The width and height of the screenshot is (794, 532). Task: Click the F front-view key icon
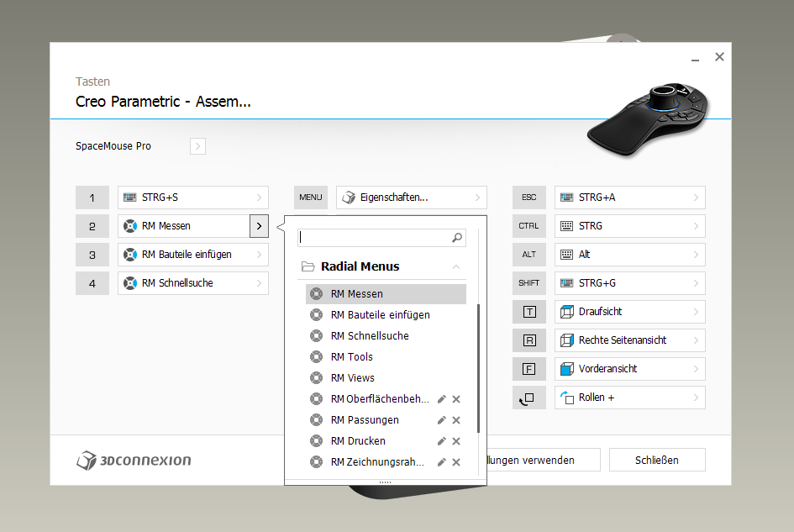click(x=529, y=369)
